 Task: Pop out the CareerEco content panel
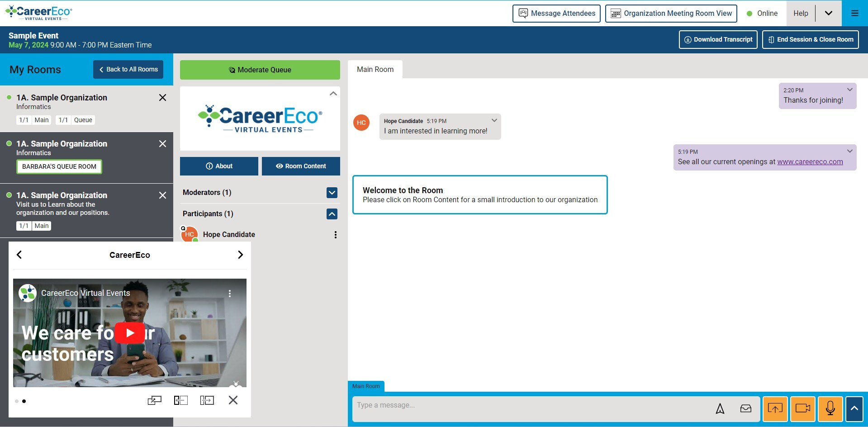pos(155,400)
